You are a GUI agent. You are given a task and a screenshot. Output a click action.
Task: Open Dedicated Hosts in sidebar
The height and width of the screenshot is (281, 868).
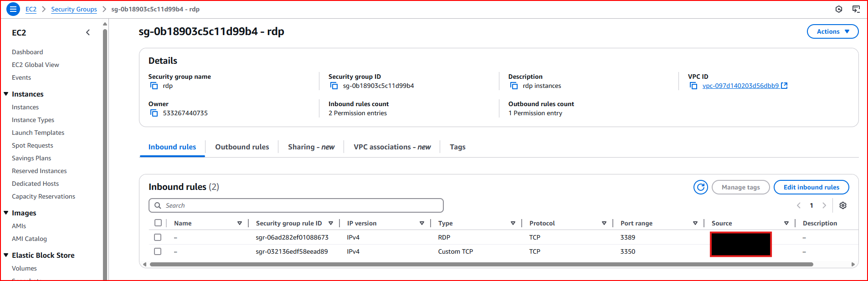pyautogui.click(x=35, y=184)
